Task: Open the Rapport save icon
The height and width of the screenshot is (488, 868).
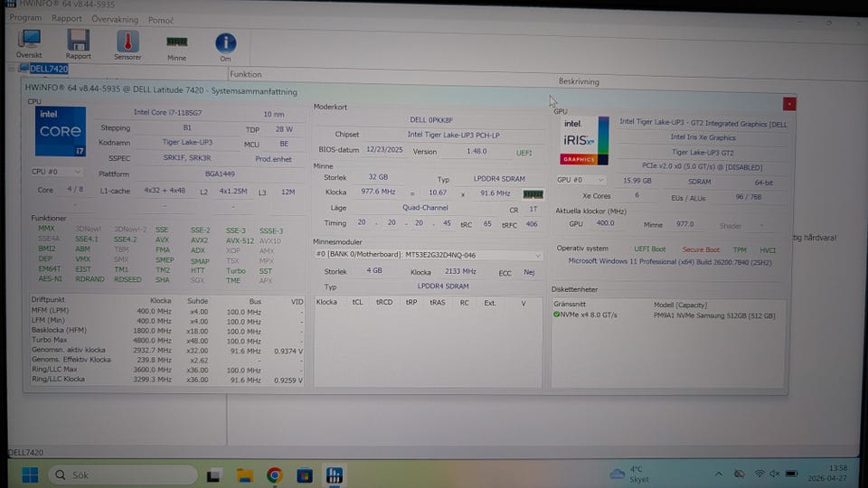Action: (78, 43)
